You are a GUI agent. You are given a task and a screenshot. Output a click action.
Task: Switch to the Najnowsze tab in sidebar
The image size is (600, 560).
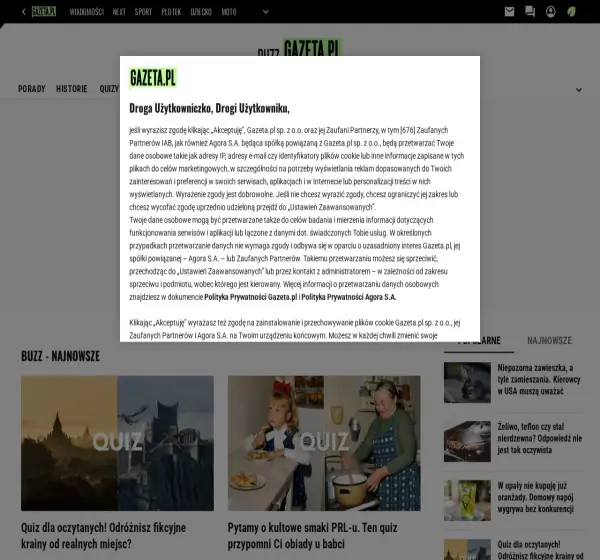coord(549,340)
